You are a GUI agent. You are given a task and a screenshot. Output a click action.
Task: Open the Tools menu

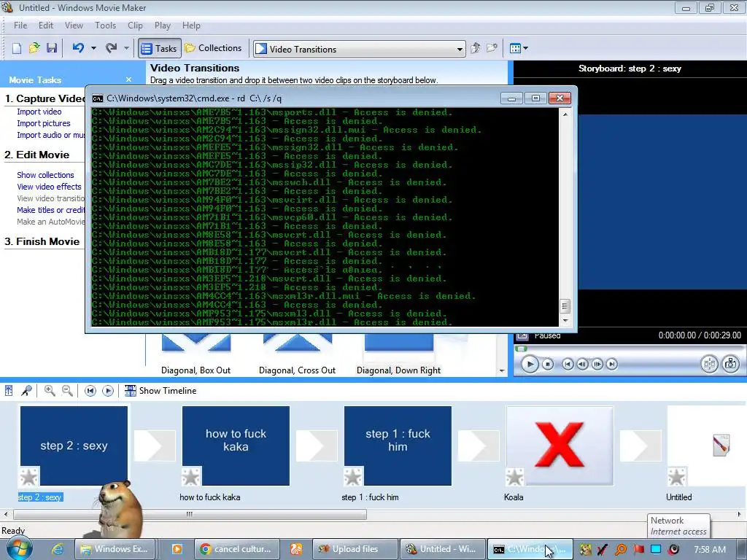coord(105,26)
